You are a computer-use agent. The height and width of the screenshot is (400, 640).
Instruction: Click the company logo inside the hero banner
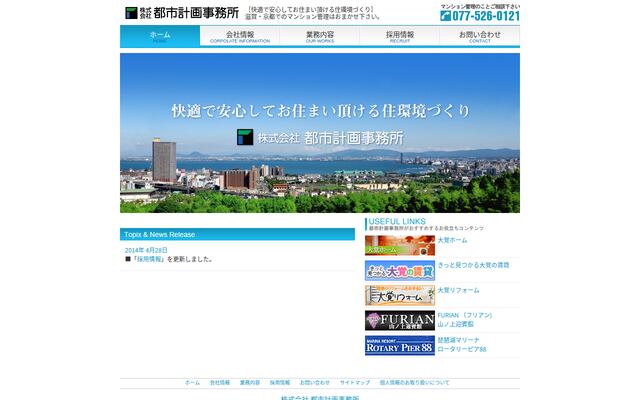320,138
